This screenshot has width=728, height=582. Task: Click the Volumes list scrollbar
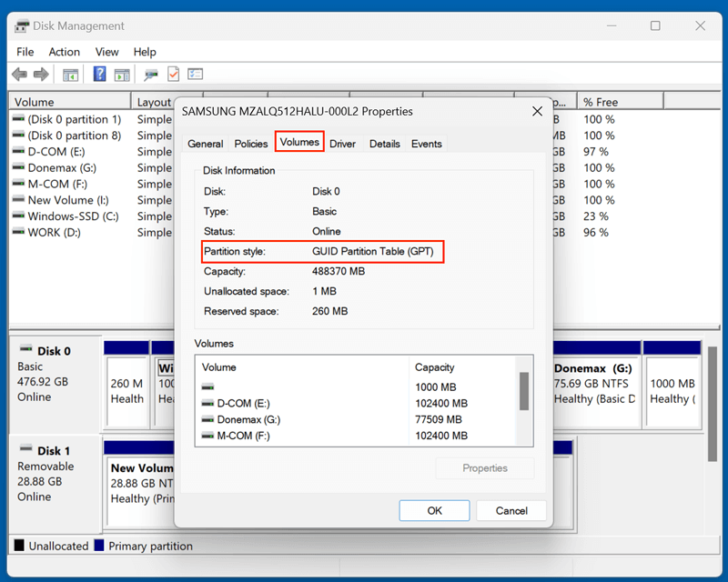[x=526, y=393]
